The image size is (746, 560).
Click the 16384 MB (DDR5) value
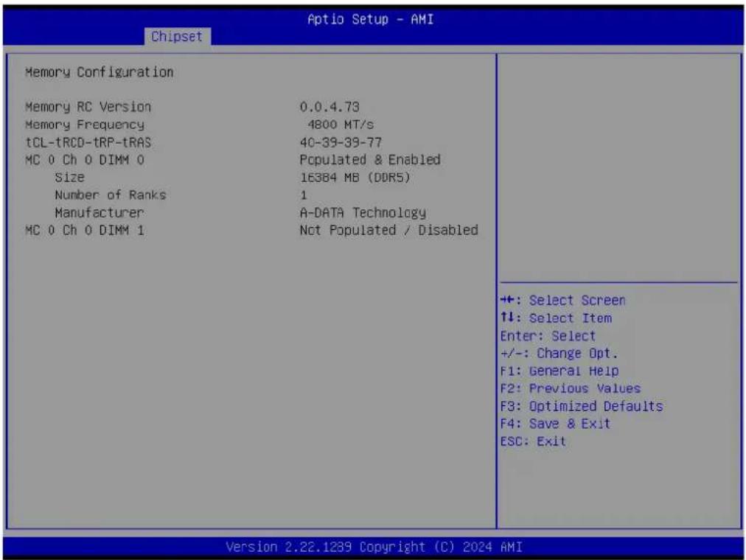coord(355,178)
